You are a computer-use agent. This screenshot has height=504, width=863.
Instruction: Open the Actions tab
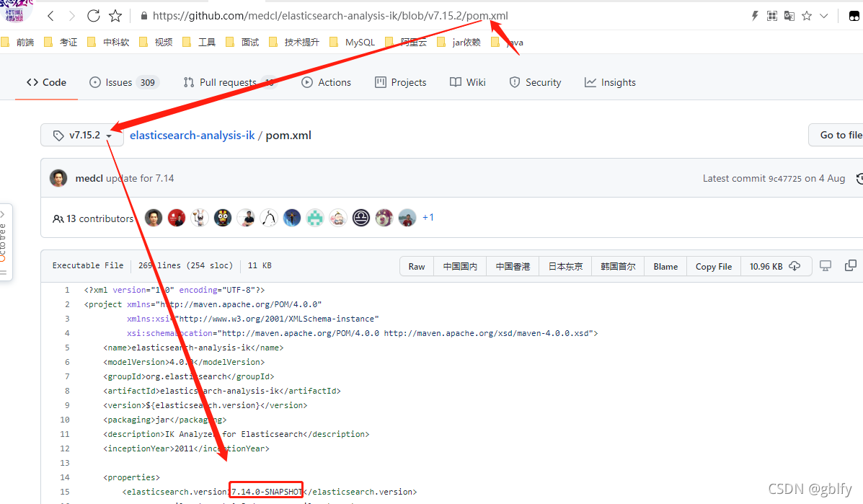(x=327, y=82)
